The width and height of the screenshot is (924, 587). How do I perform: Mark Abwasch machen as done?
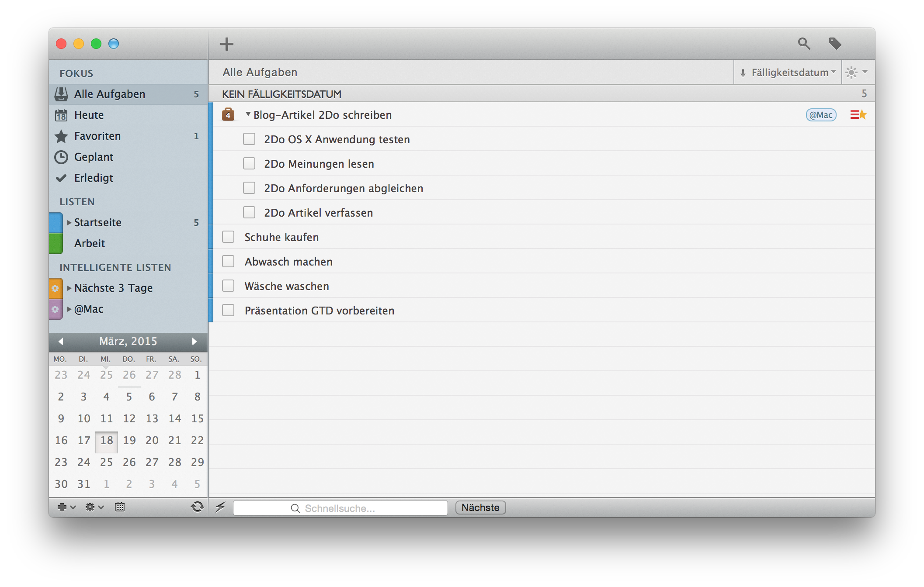click(x=228, y=261)
